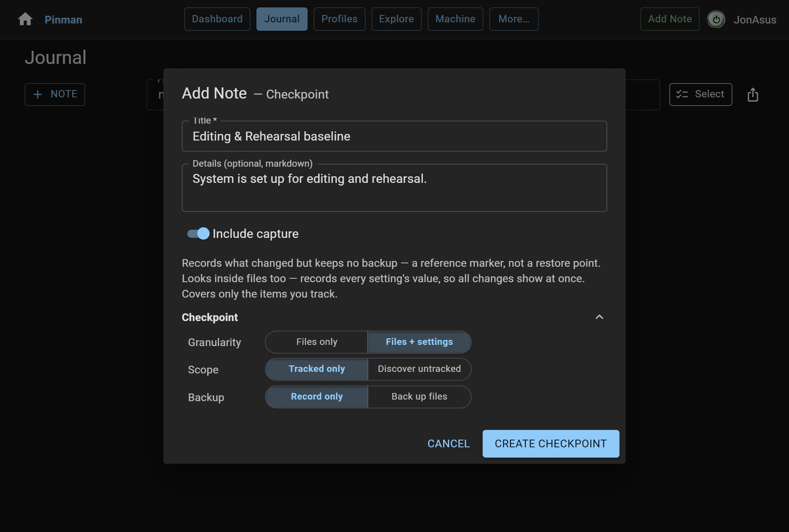This screenshot has height=532, width=789.
Task: Set Scope to Tracked only
Action: pos(317,369)
